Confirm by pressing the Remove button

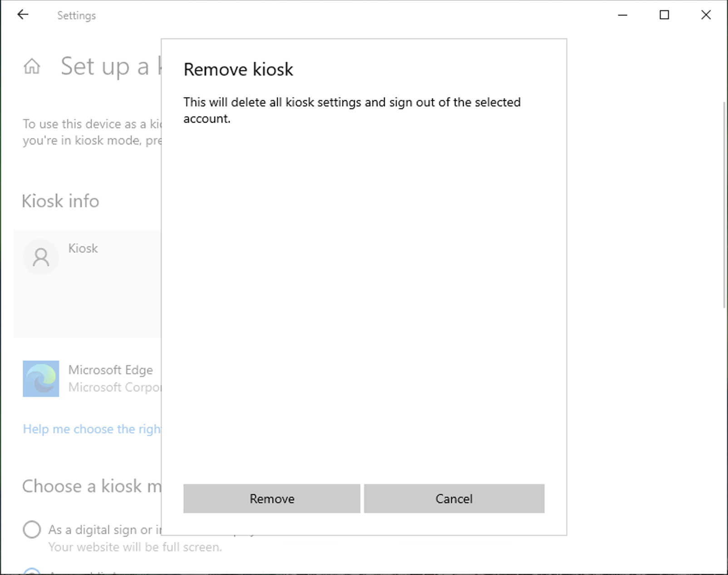tap(271, 499)
